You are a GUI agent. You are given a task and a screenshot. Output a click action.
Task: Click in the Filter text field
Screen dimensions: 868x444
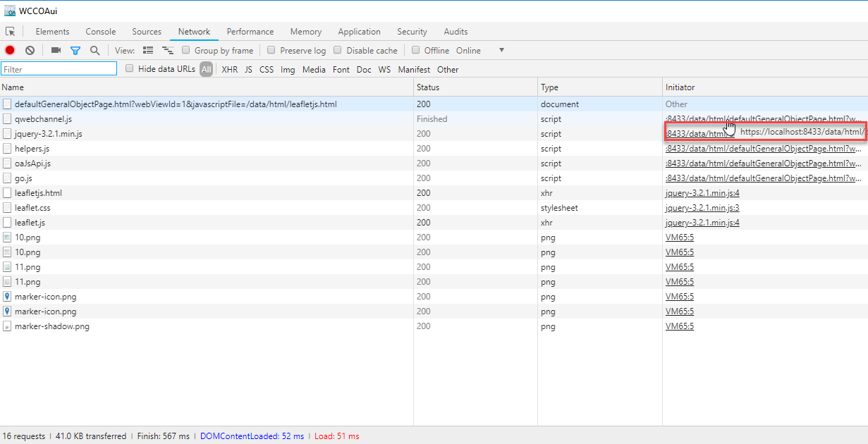tap(59, 69)
